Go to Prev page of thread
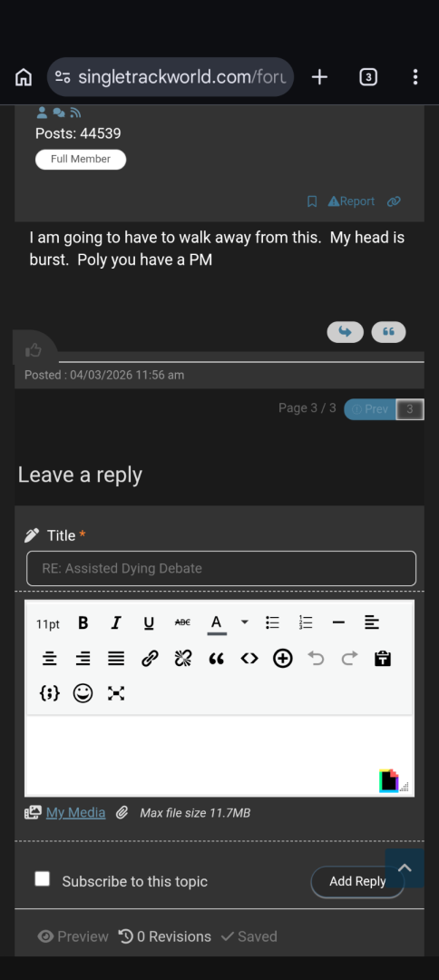The height and width of the screenshot is (980, 439). [x=370, y=409]
